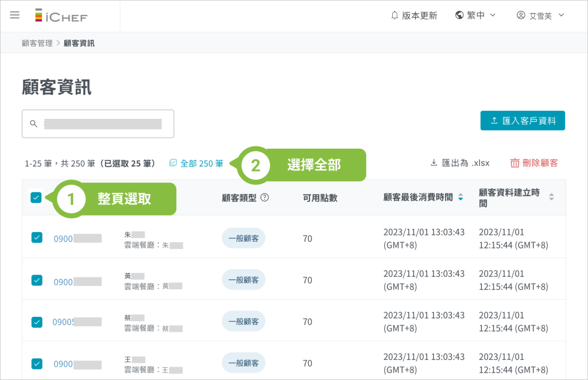The height and width of the screenshot is (380, 588).
Task: Click the iCHEF logo
Action: coord(61,15)
